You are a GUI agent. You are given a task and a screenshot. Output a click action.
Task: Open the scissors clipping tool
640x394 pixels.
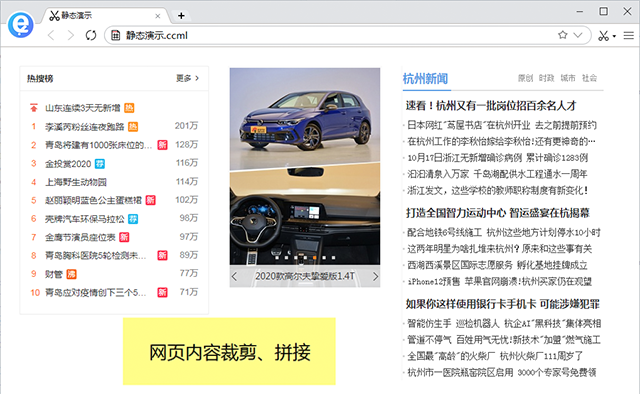point(604,36)
